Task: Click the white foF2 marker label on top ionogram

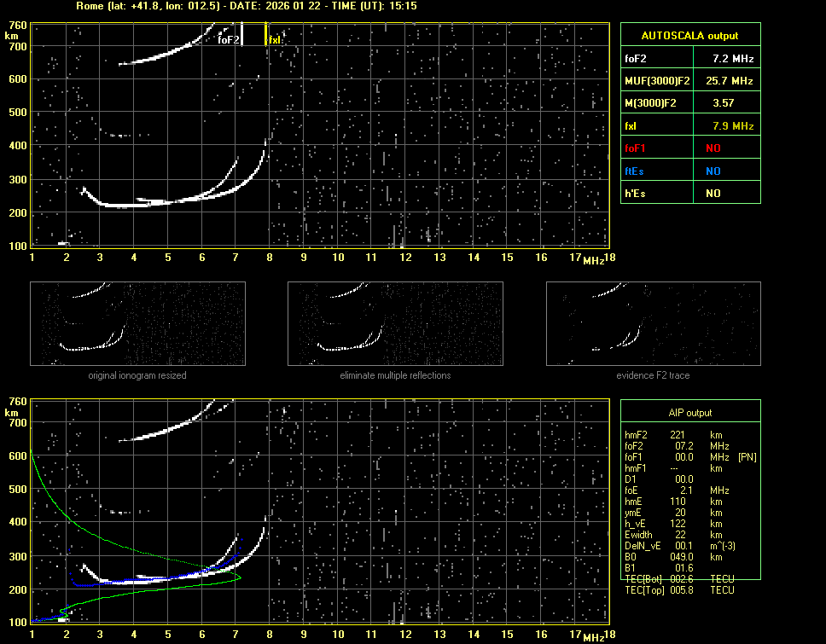Action: tap(228, 39)
